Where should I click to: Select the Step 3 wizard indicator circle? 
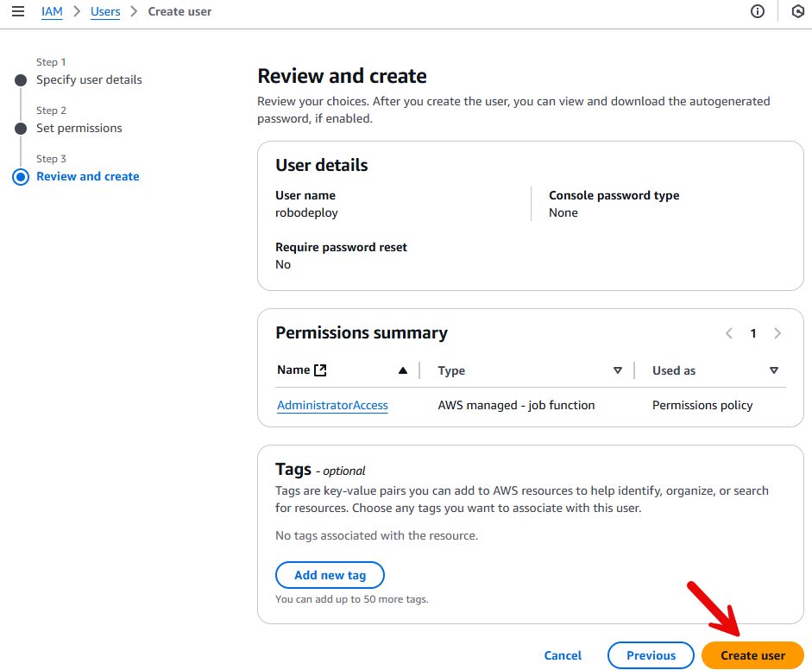21,177
